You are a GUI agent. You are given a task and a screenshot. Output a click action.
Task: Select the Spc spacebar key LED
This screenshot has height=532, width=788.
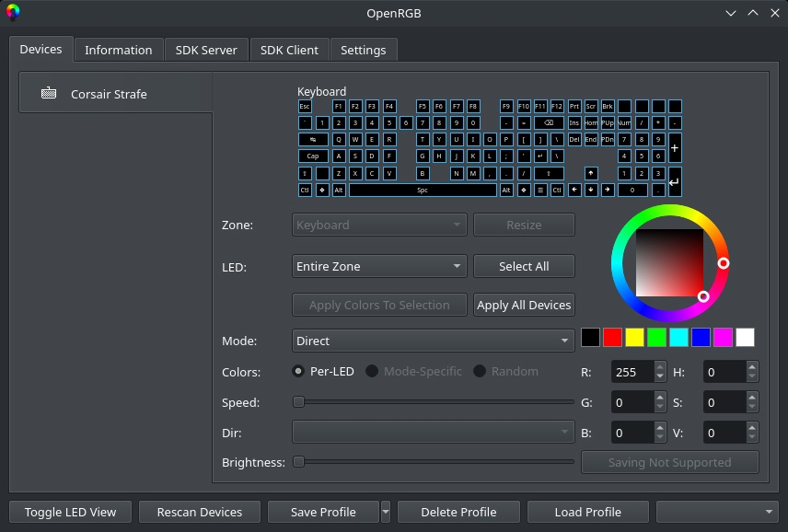click(423, 191)
